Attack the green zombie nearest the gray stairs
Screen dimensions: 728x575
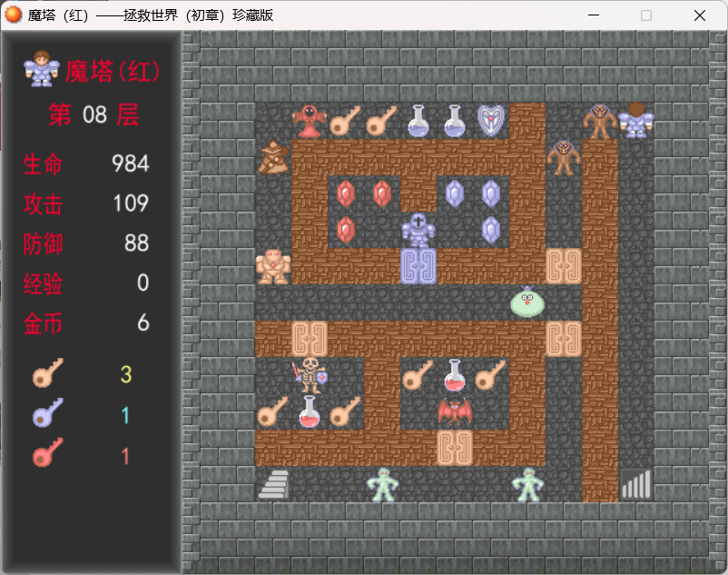pyautogui.click(x=381, y=484)
